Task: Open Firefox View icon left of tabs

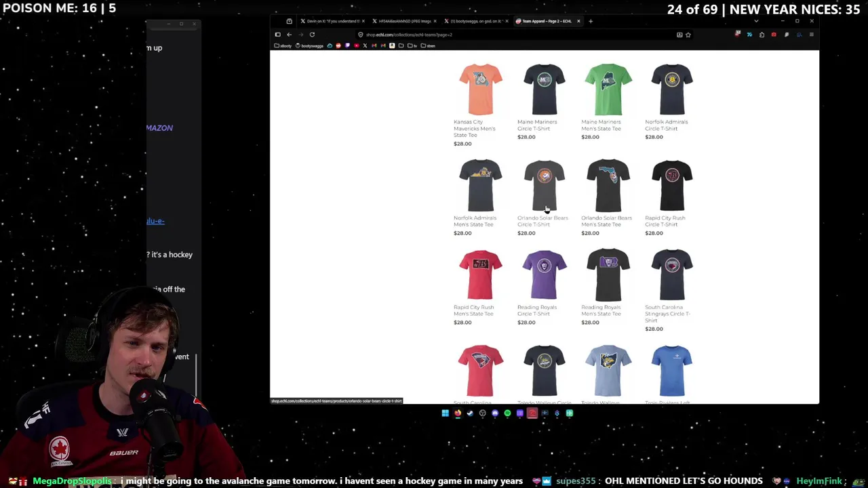Action: pos(289,21)
